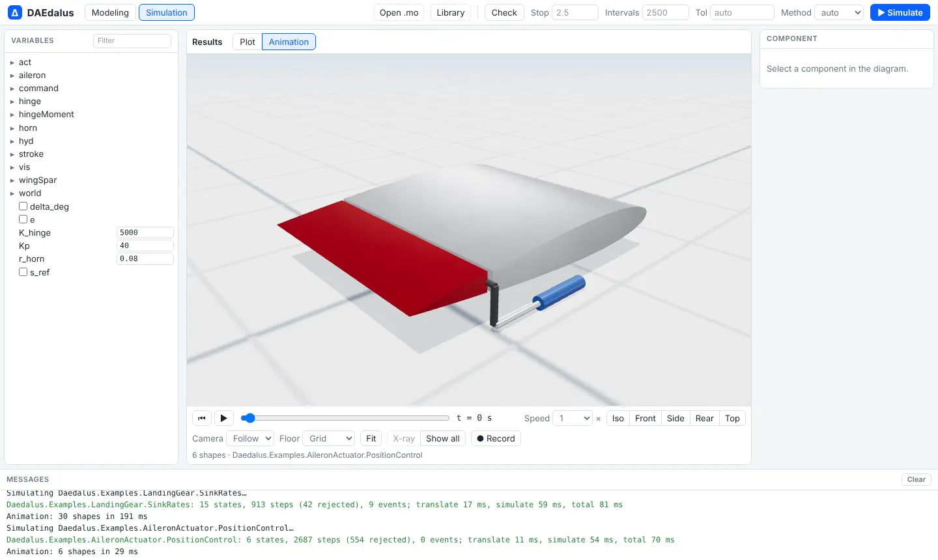The width and height of the screenshot is (938, 560).
Task: Expand the hingeMoment tree node
Action: click(x=12, y=115)
